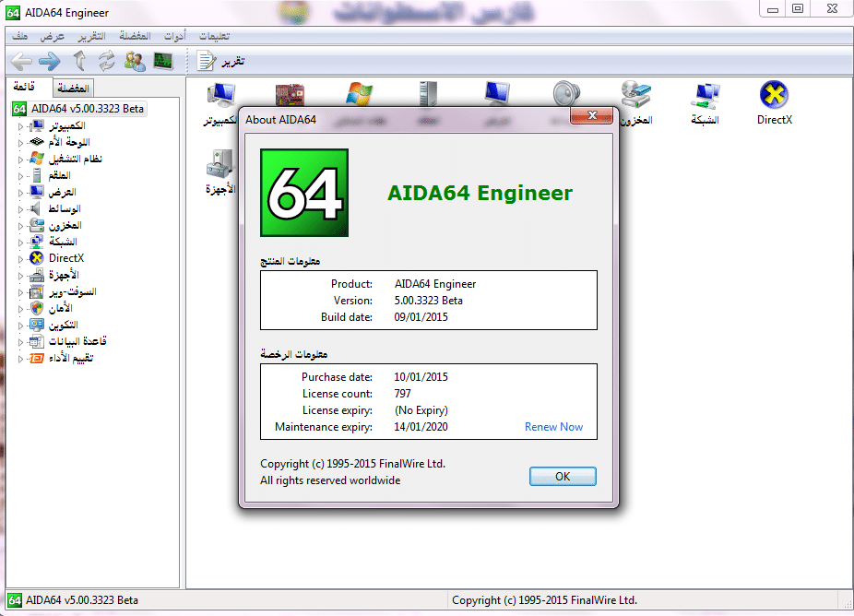Click the status bar copyright FinalWire text

point(545,600)
